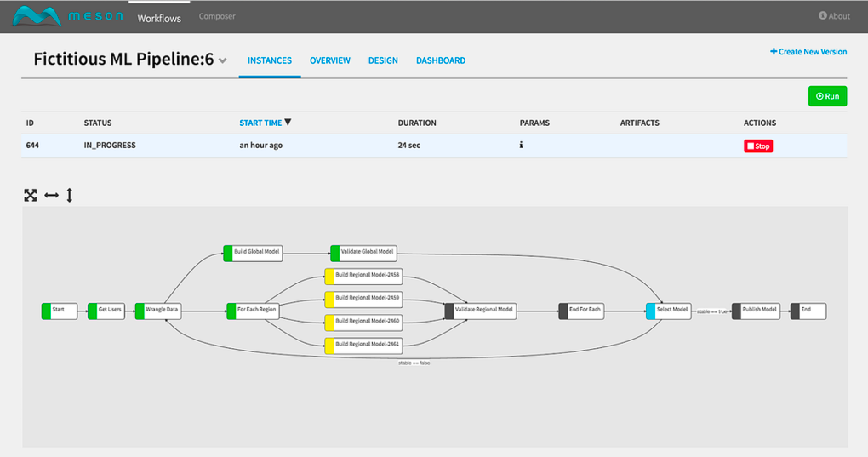Click the Meson logo
The width and height of the screenshot is (868, 457).
[68, 16]
